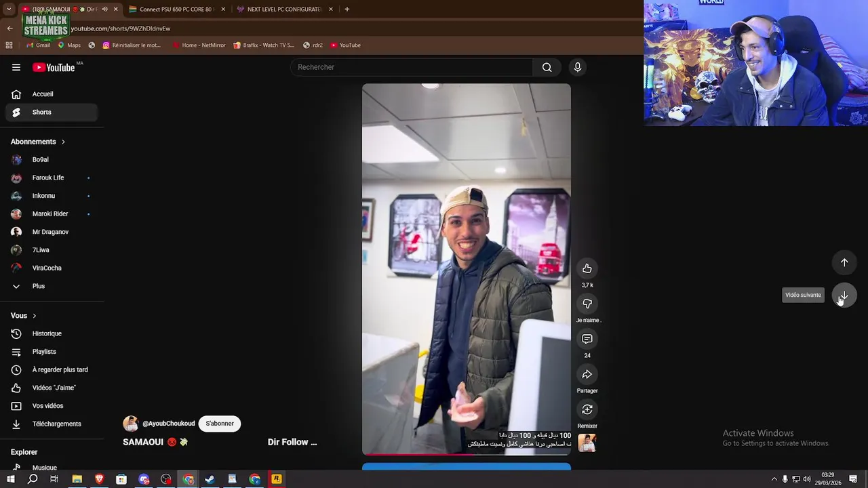Image resolution: width=868 pixels, height=488 pixels.
Task: Open Rockstar Games Launcher from taskbar
Action: [277, 479]
